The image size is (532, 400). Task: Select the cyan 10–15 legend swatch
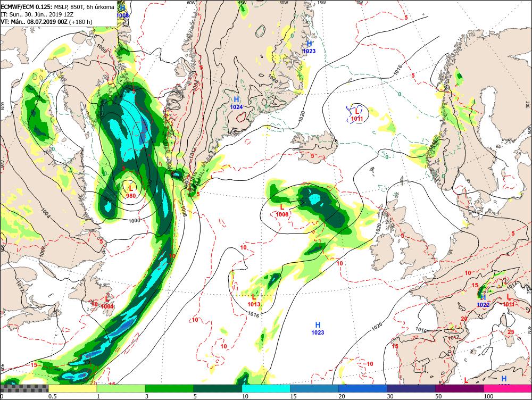point(266,388)
